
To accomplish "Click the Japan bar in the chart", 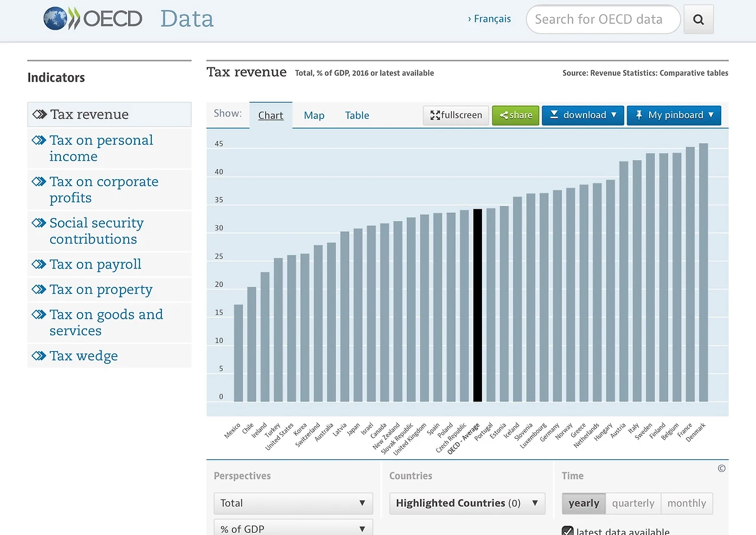I will pos(358,315).
